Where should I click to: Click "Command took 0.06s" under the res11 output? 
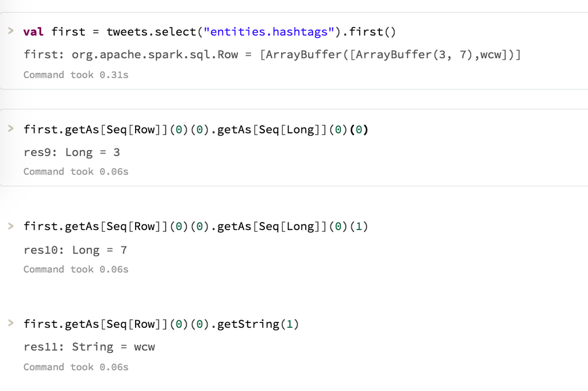point(76,367)
